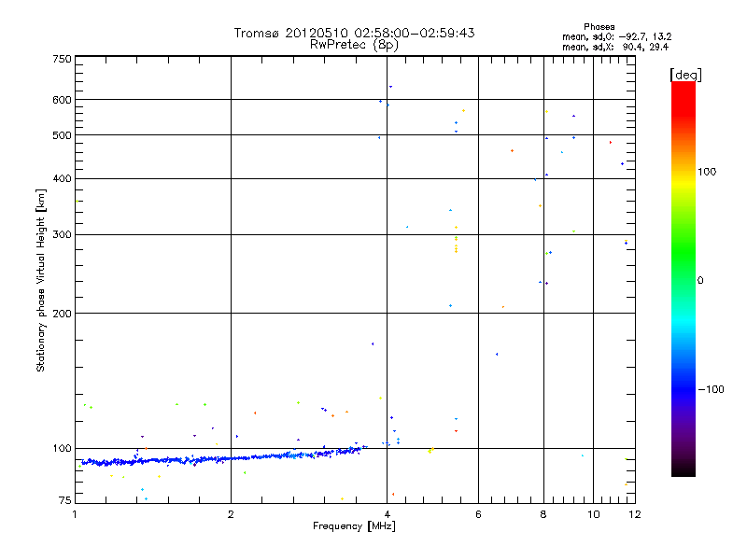Viewport: 747px width, 560px height.
Task: Click the '300' y-axis tick label
Action: [x=62, y=234]
